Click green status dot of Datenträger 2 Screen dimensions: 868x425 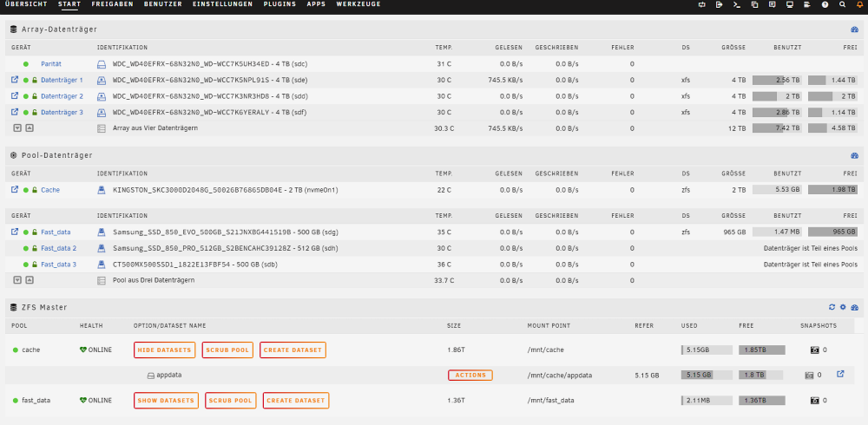[x=25, y=96]
